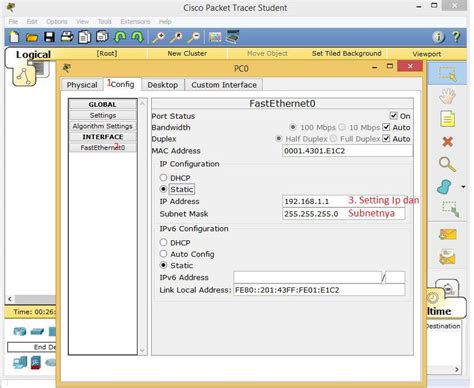Expand the drawing shape tool dropdown arrow
Image resolution: width=474 pixels, height=388 pixels.
pyautogui.click(x=463, y=187)
